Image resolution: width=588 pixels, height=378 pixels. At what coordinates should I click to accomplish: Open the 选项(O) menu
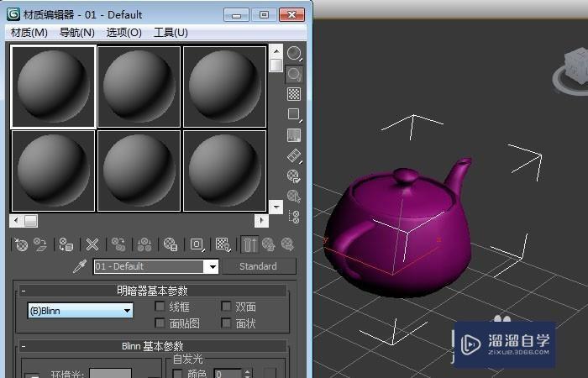click(x=124, y=33)
